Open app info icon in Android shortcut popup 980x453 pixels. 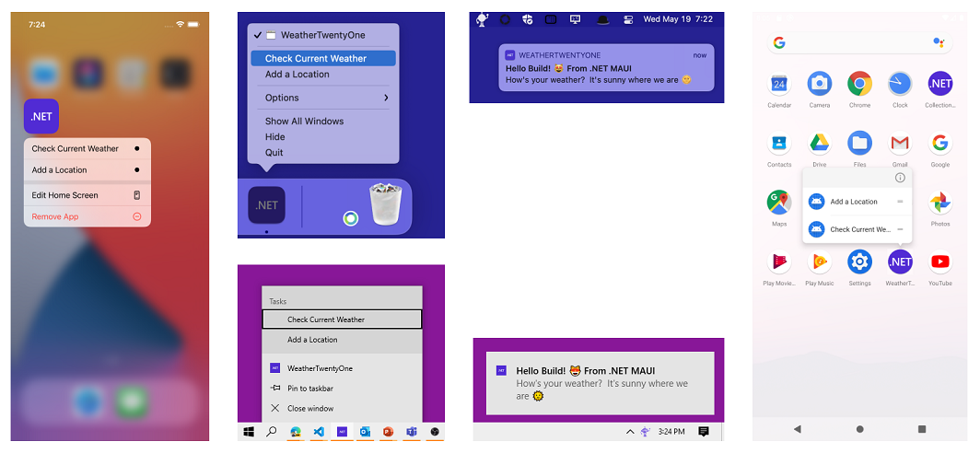pyautogui.click(x=900, y=178)
